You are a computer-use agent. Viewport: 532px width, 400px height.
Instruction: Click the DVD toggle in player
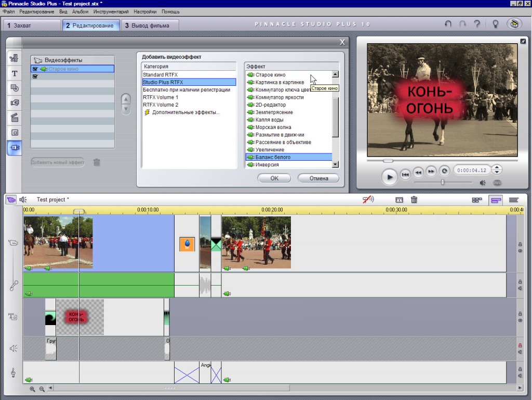pos(497,183)
